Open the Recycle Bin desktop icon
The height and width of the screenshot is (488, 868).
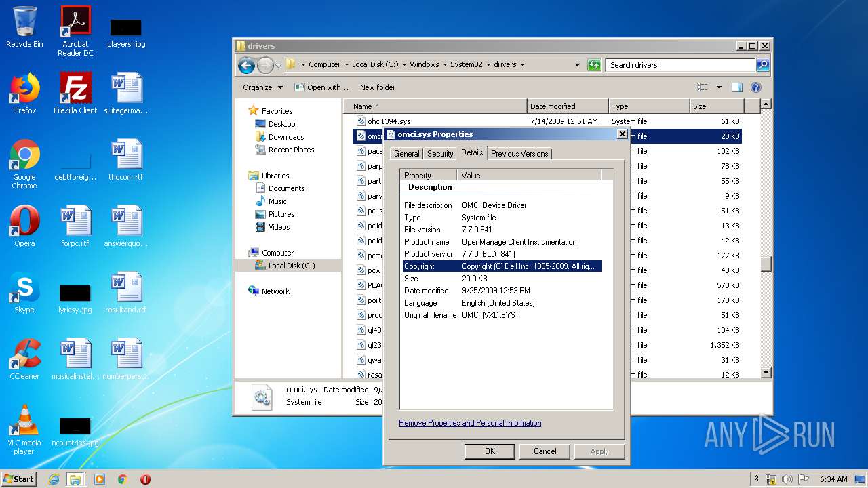point(24,27)
